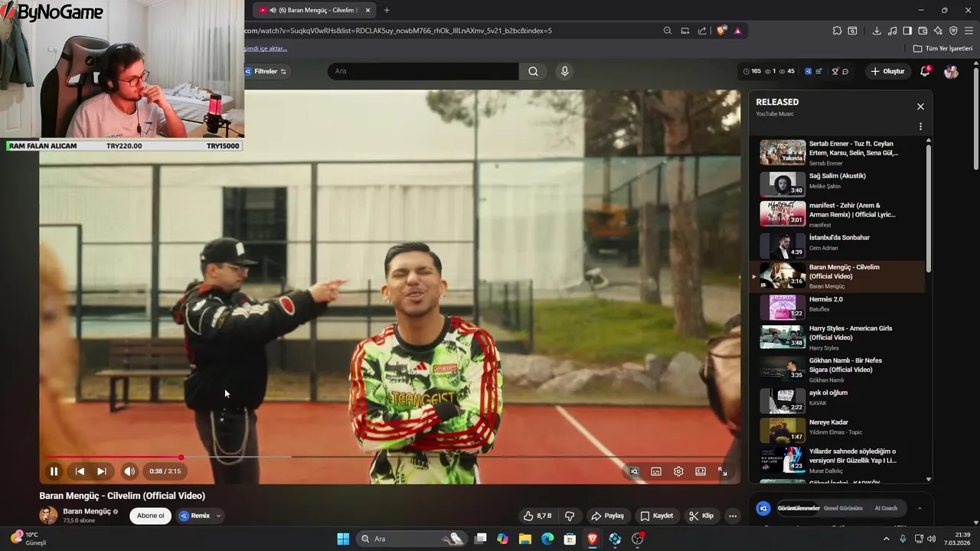980x551 pixels.
Task: Open Brave Leo AI sparkle icon
Action: pyautogui.click(x=938, y=31)
